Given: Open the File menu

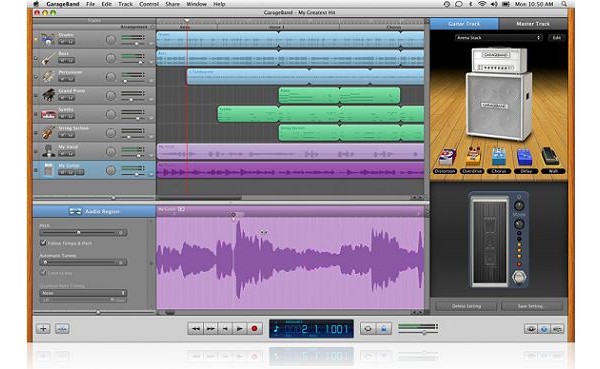Looking at the screenshot, I should point(90,4).
